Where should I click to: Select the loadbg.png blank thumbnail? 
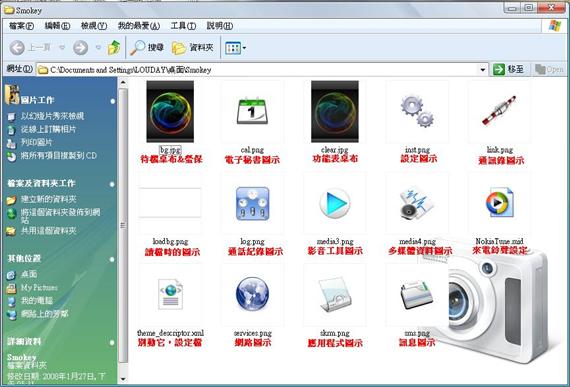[170, 203]
